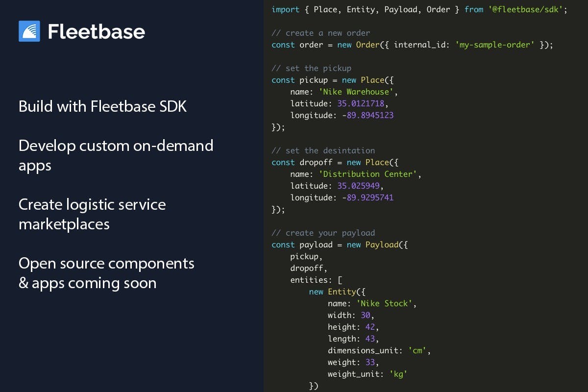Screen dimensions: 588x392
Task: Click the 'Nike Stock' entity name string
Action: point(384,303)
